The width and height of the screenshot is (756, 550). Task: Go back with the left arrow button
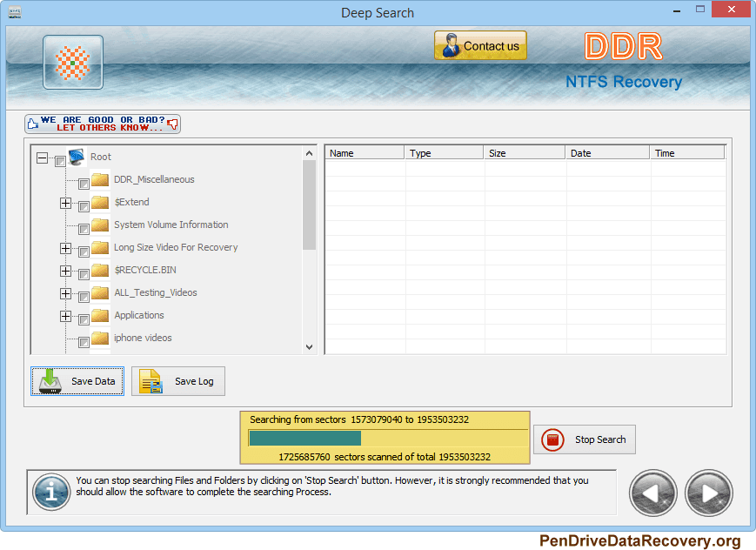[x=652, y=493]
